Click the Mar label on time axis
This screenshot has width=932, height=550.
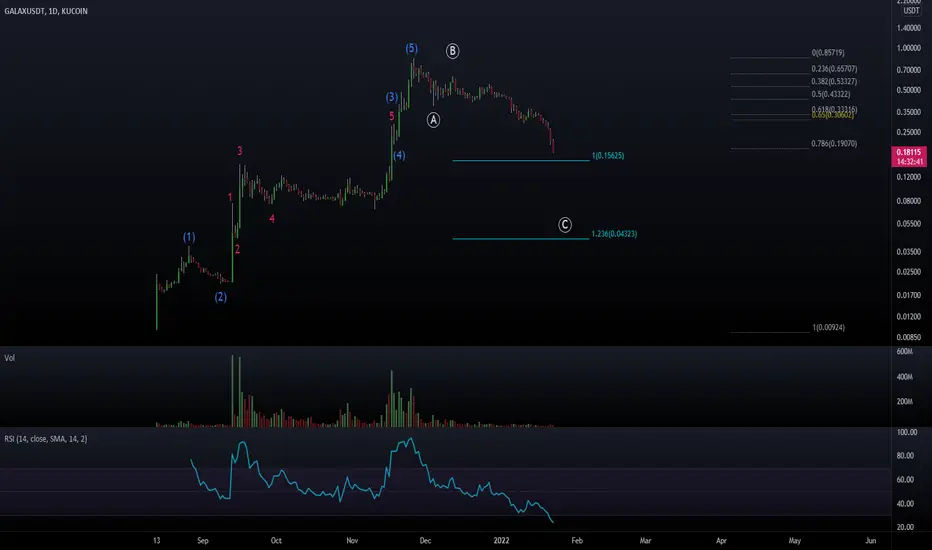[645, 540]
